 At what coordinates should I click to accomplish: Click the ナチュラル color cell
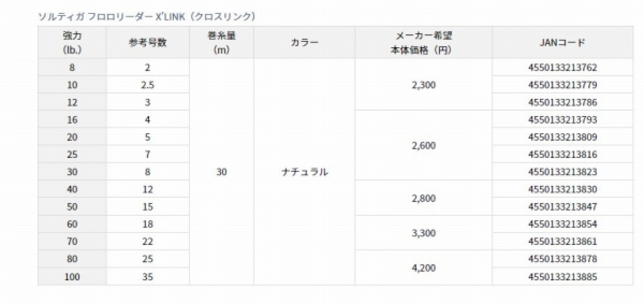point(304,172)
